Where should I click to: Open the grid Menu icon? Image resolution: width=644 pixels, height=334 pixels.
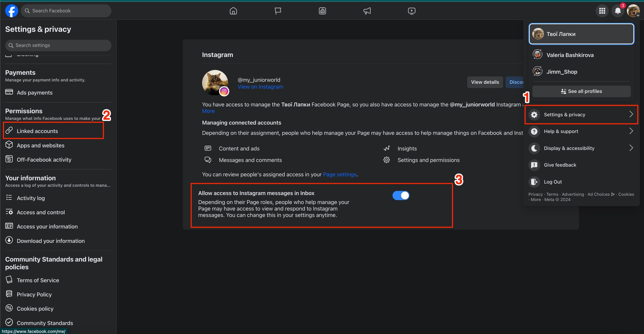tap(602, 11)
